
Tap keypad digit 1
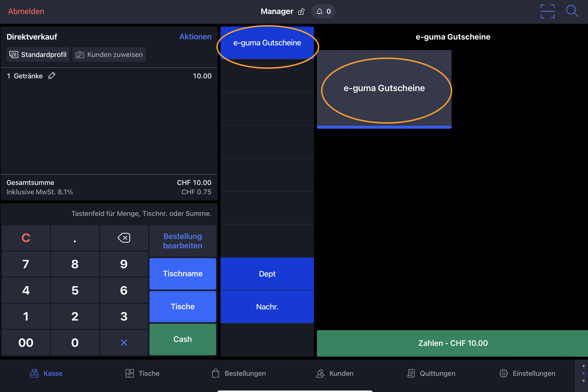click(26, 316)
